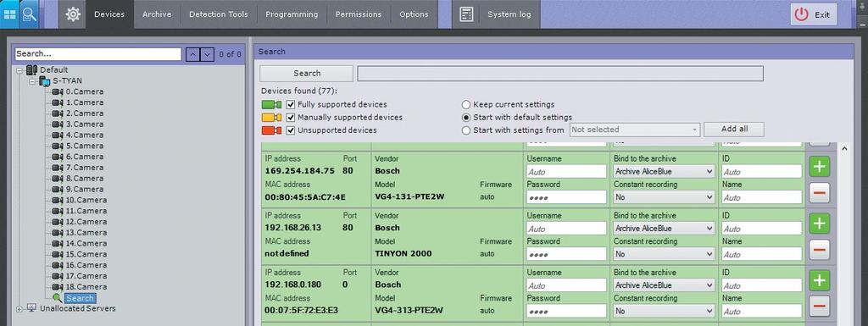The image size is (868, 326).
Task: Go to next search result arrow
Action: [x=207, y=54]
